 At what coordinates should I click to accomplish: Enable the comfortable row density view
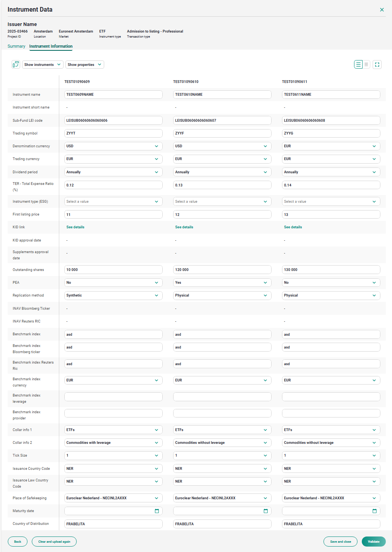[358, 64]
